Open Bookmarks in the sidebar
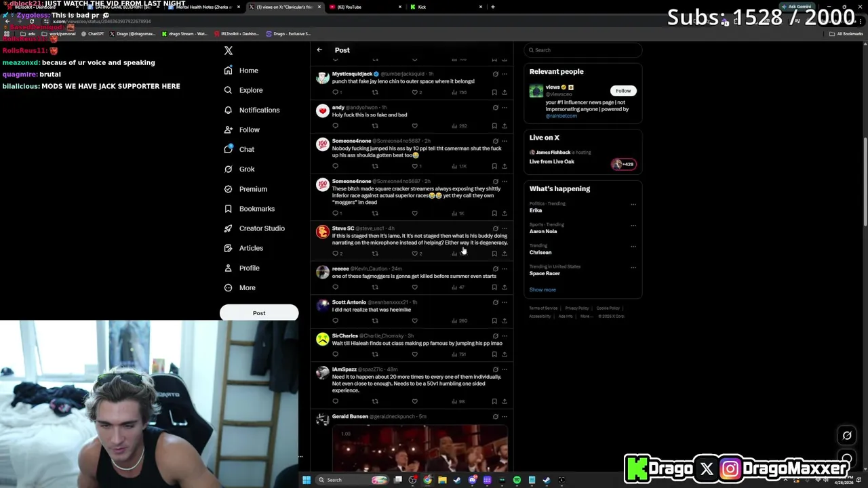The height and width of the screenshot is (488, 868). [249, 209]
